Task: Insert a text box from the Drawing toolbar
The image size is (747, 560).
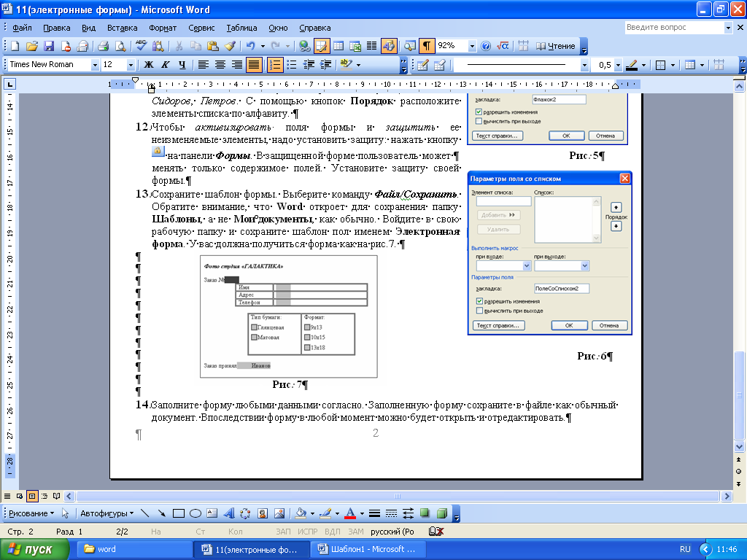Action: (x=212, y=513)
